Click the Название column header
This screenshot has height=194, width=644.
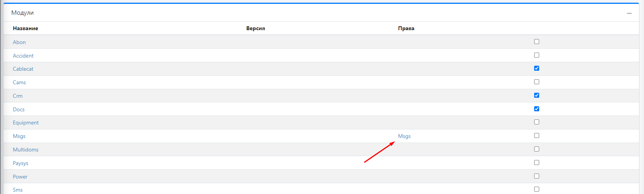coord(26,28)
